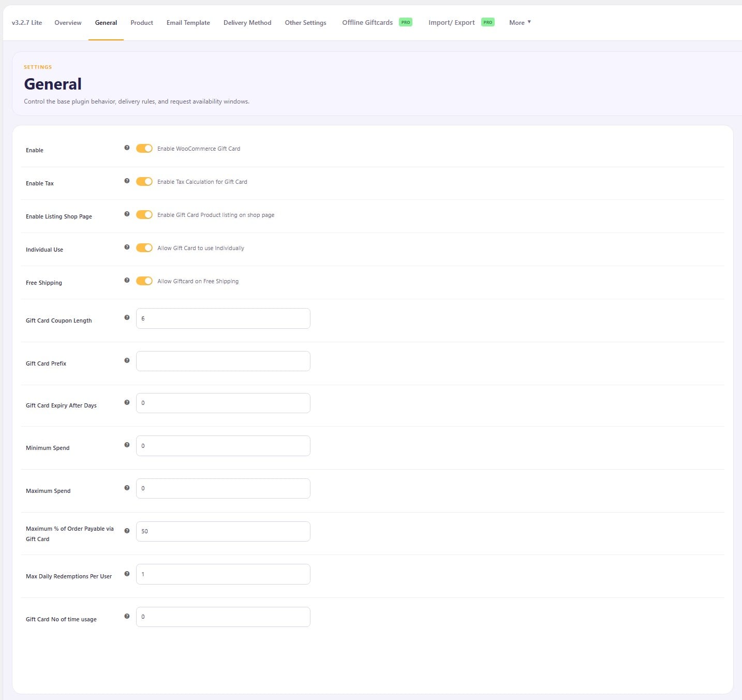
Task: Click 'Allow Giftcard on Free Shipping' text
Action: point(198,281)
